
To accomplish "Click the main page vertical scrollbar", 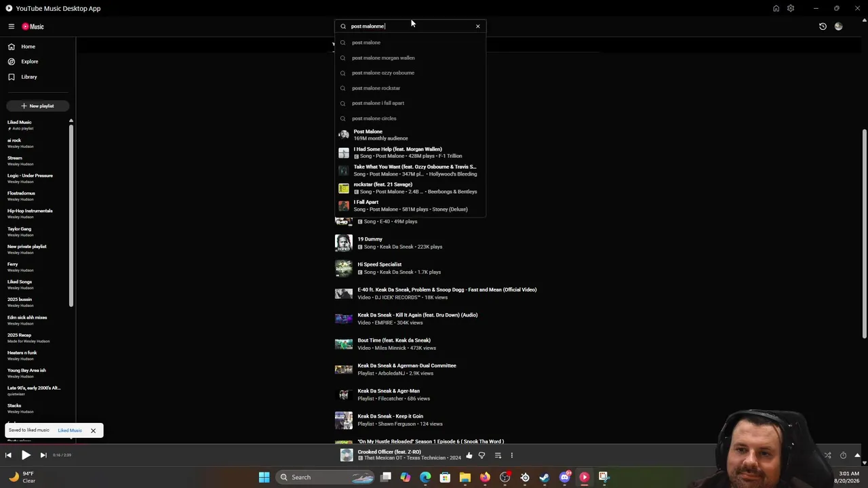I will coord(864,234).
